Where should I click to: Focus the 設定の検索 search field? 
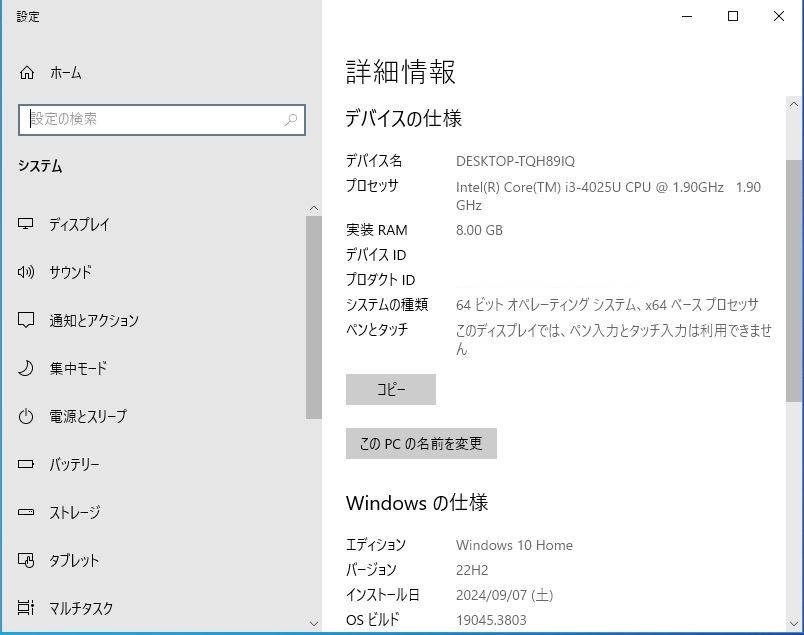coord(162,120)
